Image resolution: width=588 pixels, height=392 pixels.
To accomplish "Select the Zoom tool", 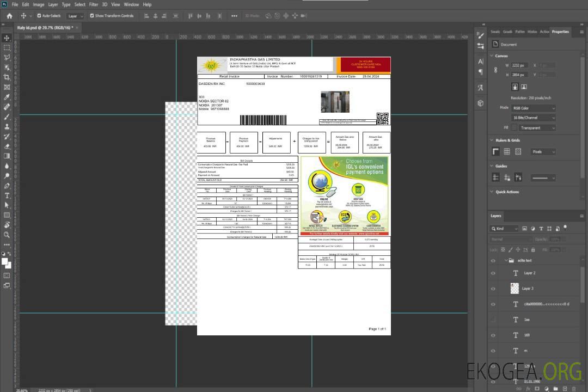I will click(x=7, y=235).
